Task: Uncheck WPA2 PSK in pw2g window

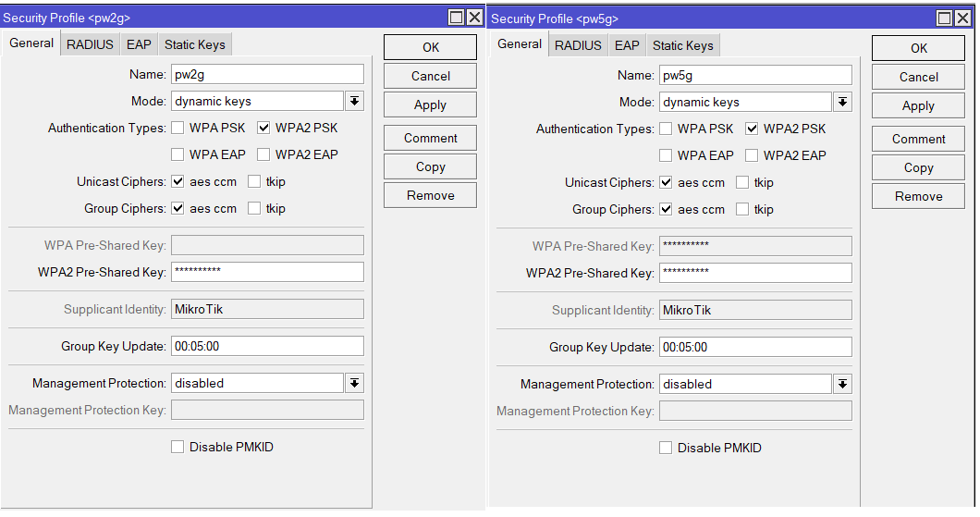Action: pyautogui.click(x=263, y=128)
